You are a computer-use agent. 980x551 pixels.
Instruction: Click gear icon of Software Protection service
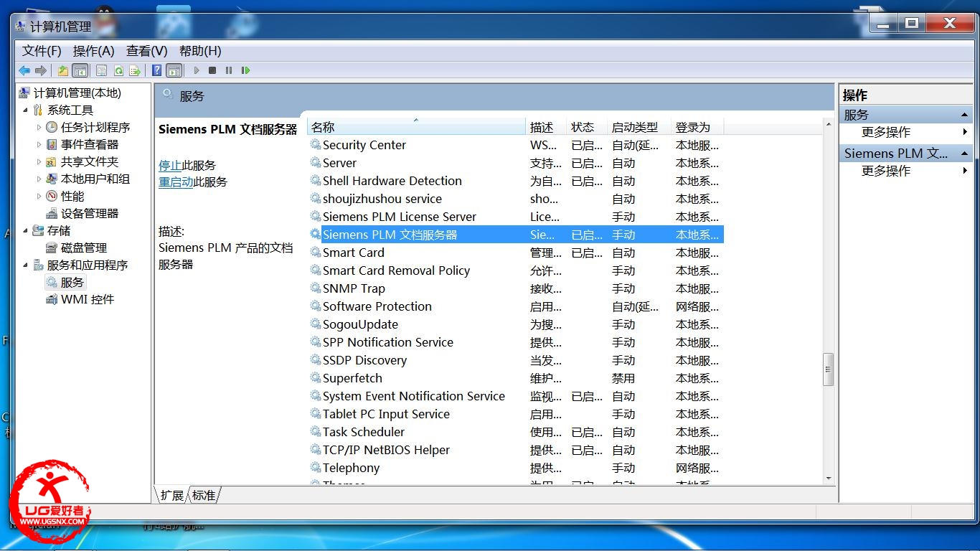(316, 306)
